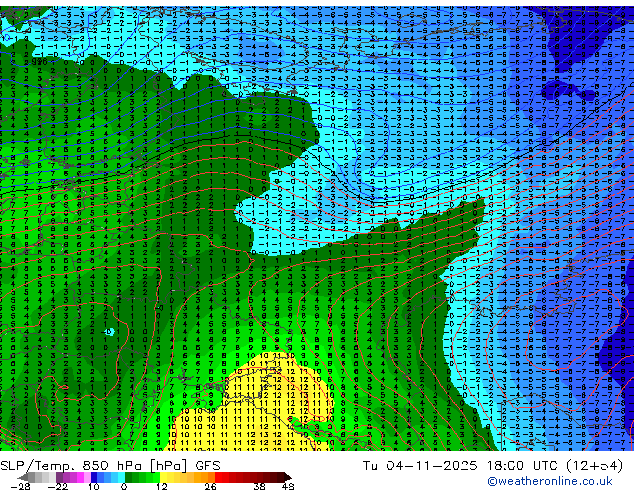Select the '12' legend label
This screenshot has height=490, width=634.
(x=162, y=486)
